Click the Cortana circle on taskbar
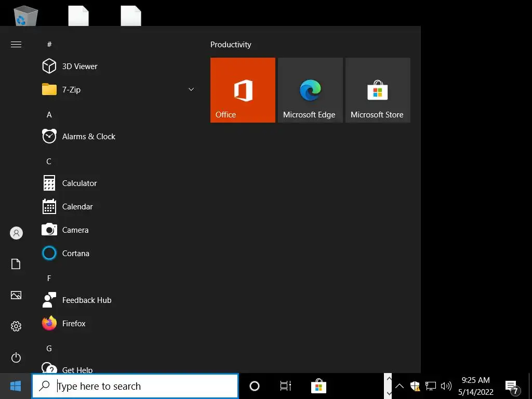This screenshot has width=532, height=399. click(255, 386)
